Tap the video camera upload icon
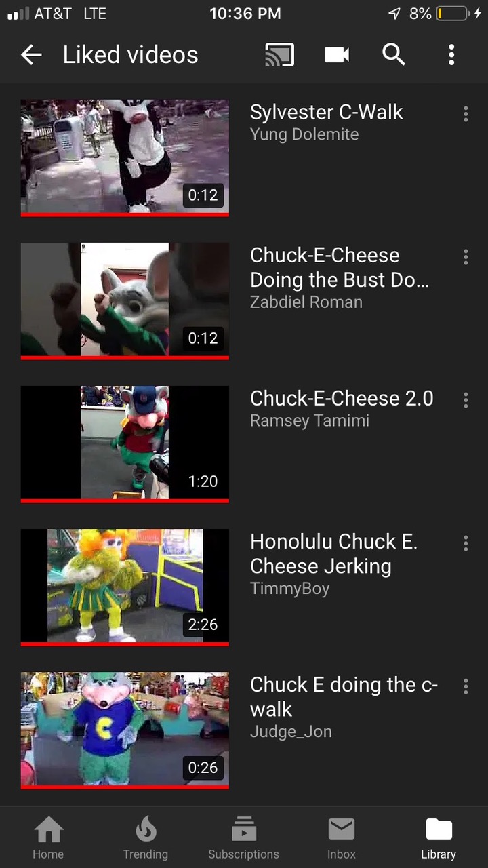Viewport: 488px width, 868px height. (x=337, y=55)
